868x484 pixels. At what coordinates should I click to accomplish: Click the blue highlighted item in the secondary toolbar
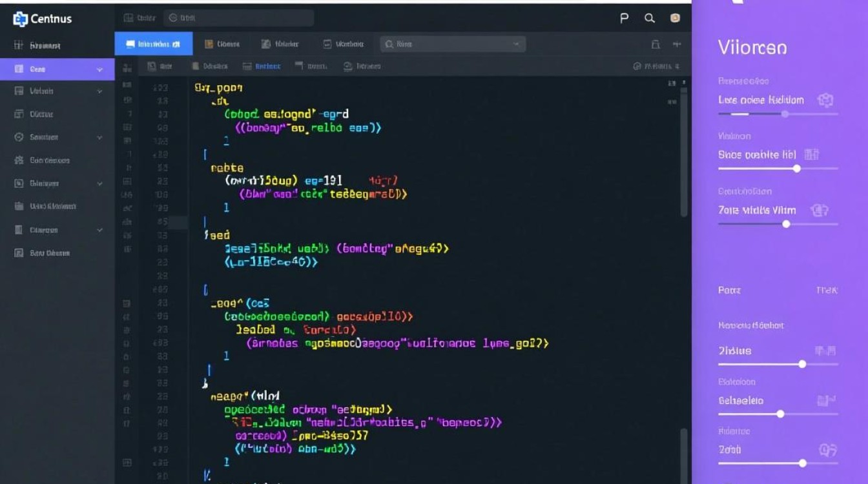(x=262, y=66)
